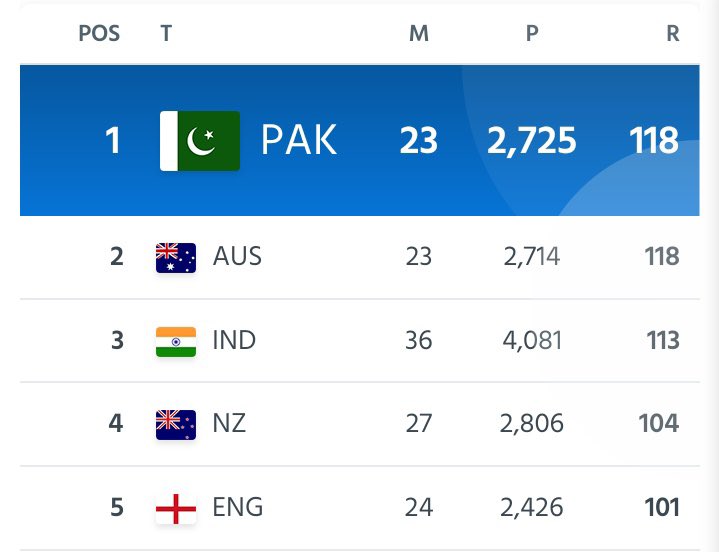719x552 pixels.
Task: Select the M matches column header
Action: tap(419, 33)
